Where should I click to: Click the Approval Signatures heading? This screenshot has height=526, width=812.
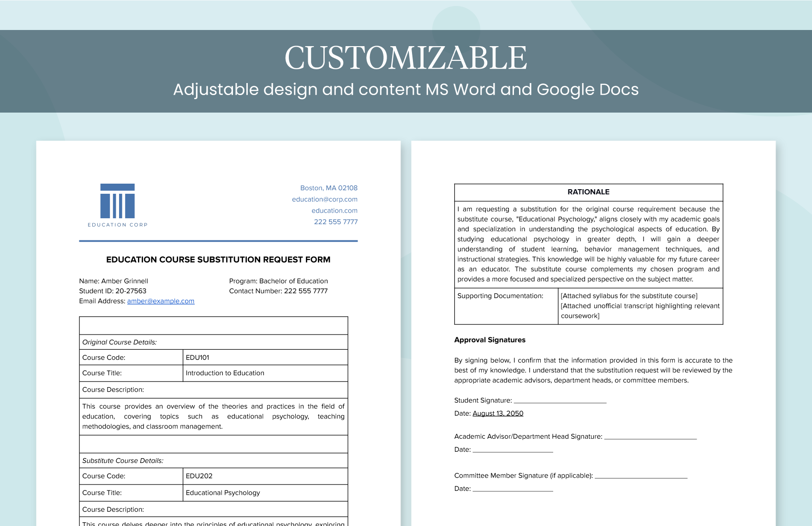490,340
